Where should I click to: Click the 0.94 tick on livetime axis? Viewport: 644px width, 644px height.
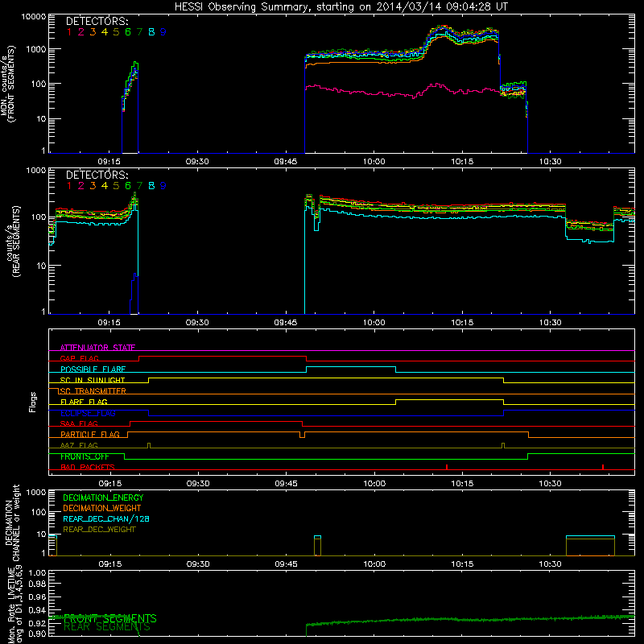(x=37, y=610)
